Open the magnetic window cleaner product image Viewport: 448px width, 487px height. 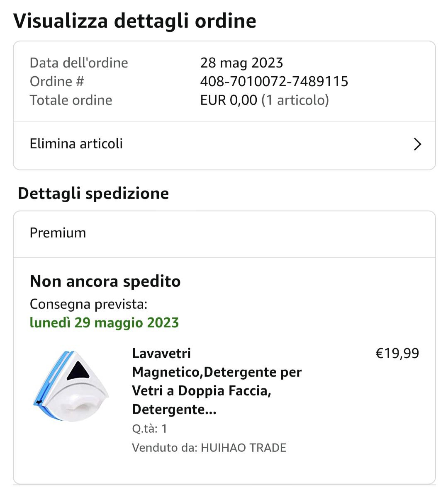coord(71,386)
